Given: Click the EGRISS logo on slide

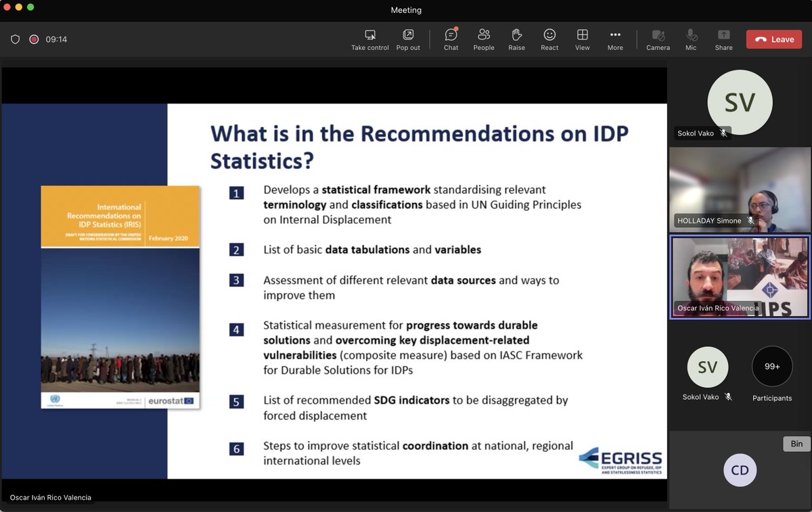Looking at the screenshot, I should [620, 460].
